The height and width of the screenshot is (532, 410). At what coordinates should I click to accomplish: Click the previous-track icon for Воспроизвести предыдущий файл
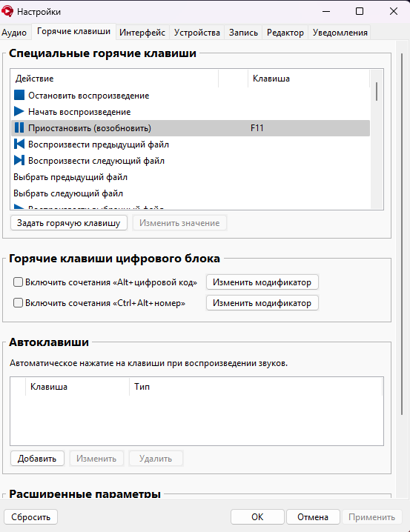point(19,144)
